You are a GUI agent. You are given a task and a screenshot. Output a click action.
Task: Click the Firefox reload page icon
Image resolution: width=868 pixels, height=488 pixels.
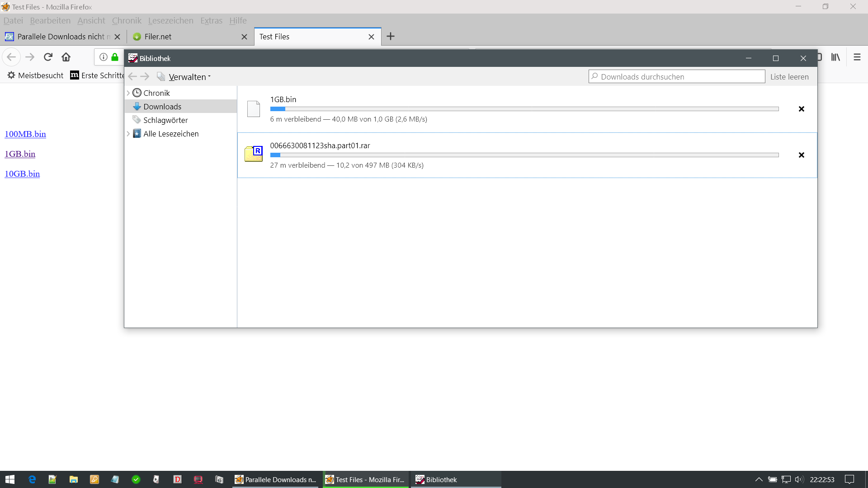[48, 57]
